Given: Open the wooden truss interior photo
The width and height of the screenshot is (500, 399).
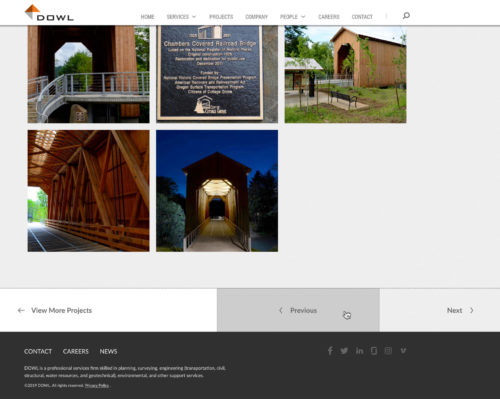Looking at the screenshot, I should point(89,191).
